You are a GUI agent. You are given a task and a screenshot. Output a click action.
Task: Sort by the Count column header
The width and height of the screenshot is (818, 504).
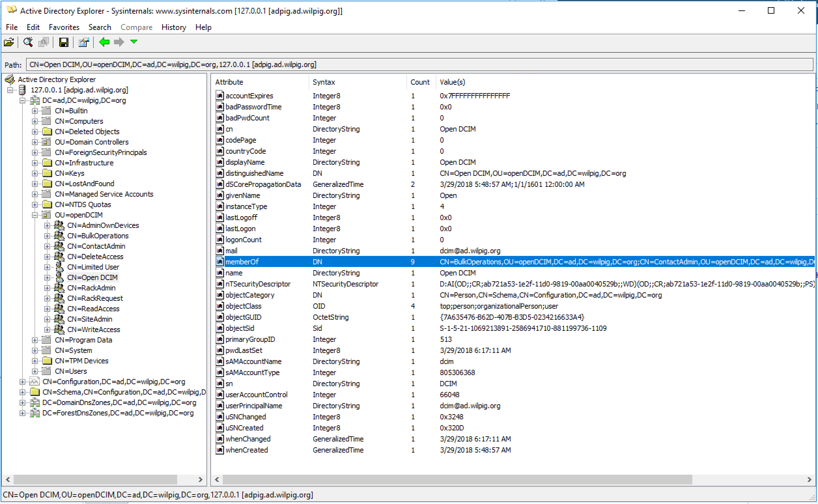pos(421,82)
